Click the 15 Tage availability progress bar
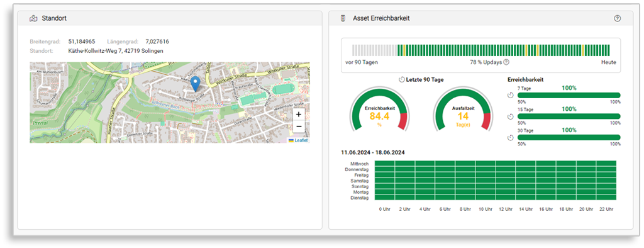The height and width of the screenshot is (248, 644). click(569, 116)
